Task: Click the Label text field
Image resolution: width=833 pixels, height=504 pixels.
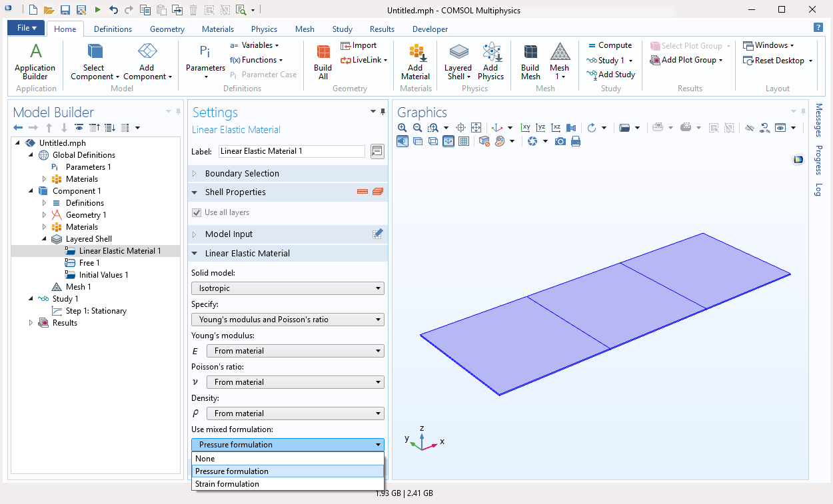Action: (x=291, y=151)
